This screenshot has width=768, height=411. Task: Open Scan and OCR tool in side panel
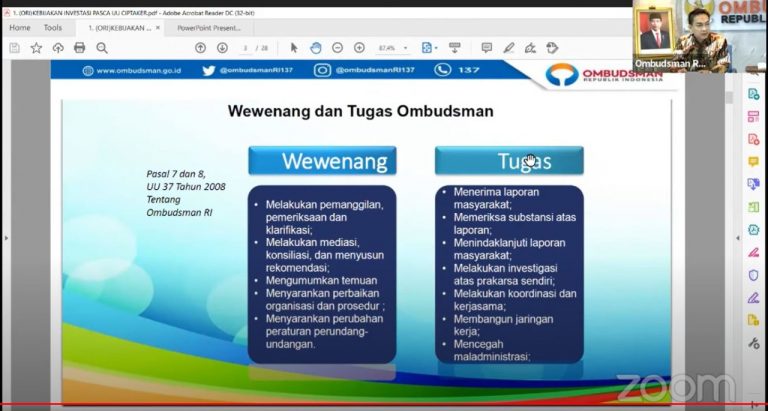click(x=753, y=230)
